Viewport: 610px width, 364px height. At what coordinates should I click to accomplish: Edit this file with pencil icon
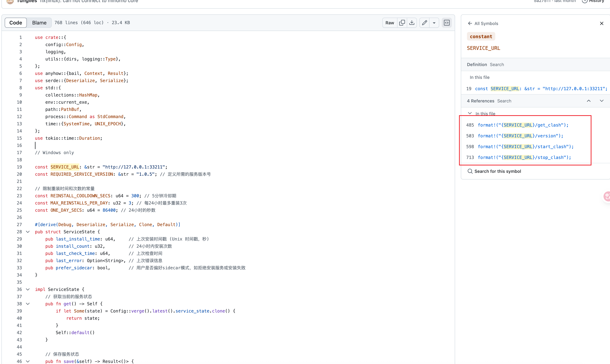424,23
